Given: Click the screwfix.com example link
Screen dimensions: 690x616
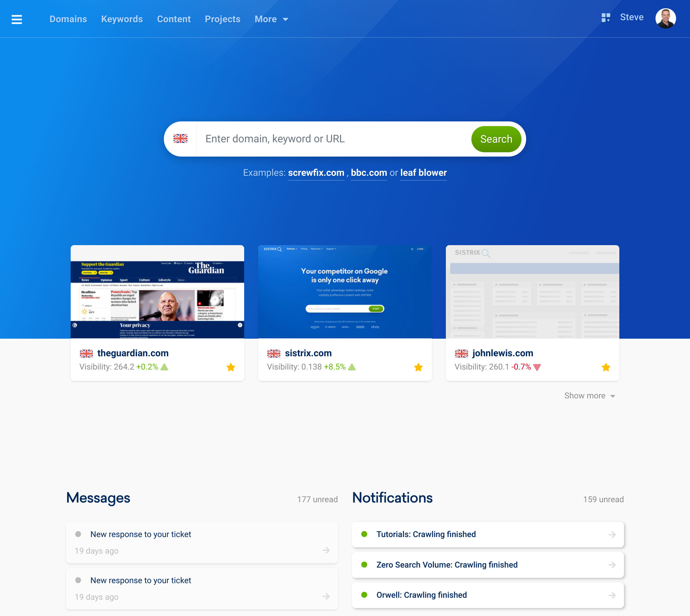Looking at the screenshot, I should click(315, 173).
